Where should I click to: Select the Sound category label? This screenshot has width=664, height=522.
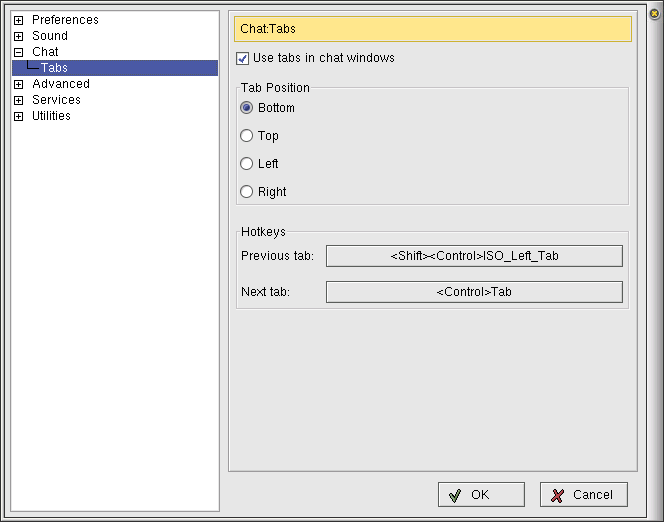(50, 36)
